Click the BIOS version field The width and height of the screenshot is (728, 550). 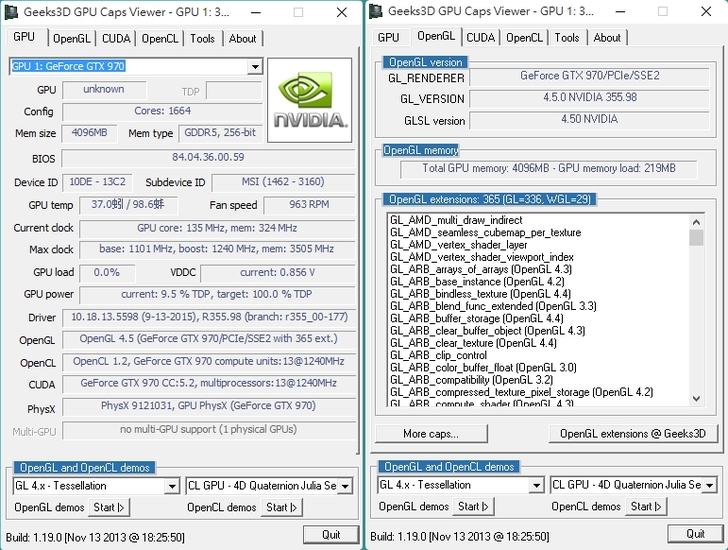coord(207,158)
